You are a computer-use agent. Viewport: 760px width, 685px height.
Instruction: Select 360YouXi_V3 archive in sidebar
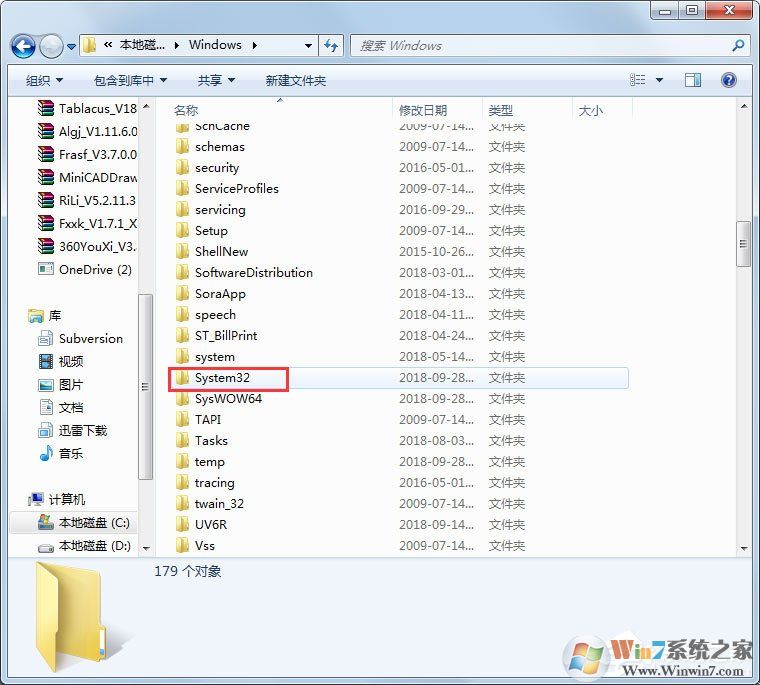[88, 246]
